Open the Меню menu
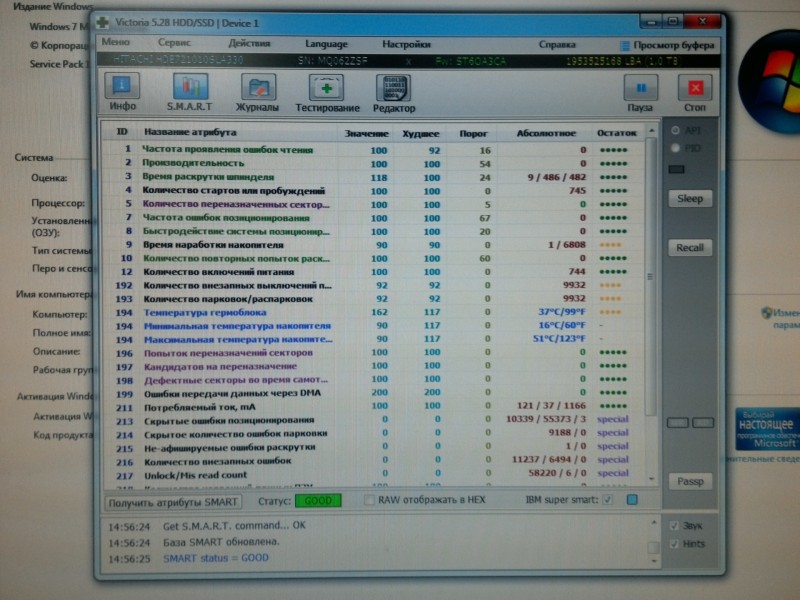 pos(116,42)
